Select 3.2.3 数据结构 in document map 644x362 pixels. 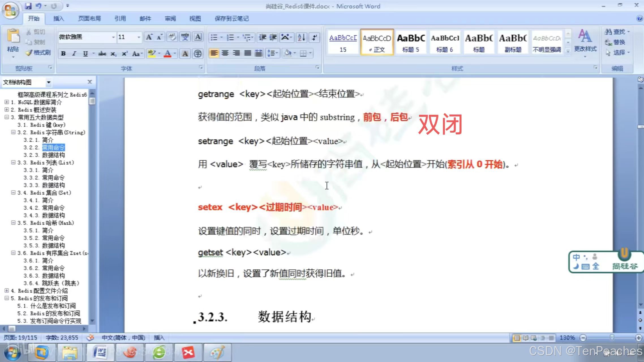53,155
